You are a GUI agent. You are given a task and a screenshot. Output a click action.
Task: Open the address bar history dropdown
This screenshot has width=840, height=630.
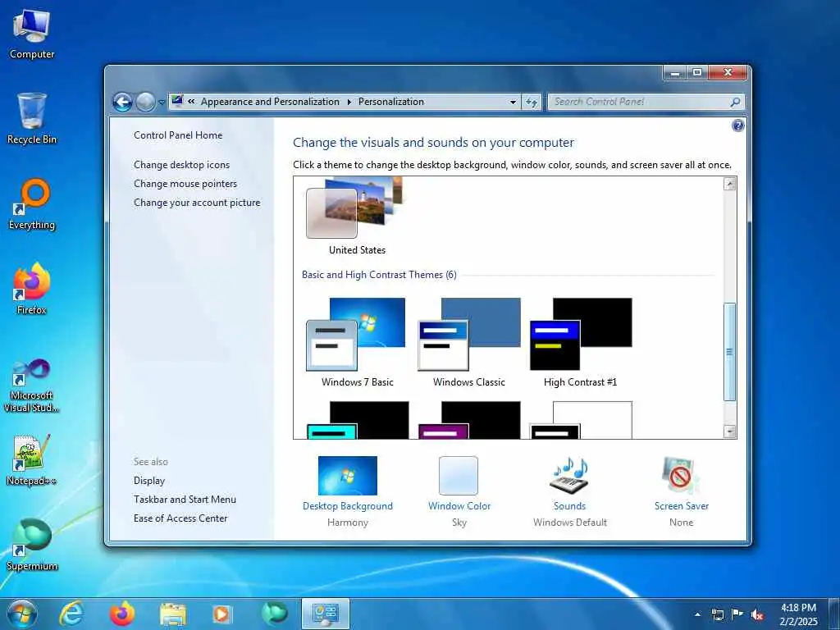pyautogui.click(x=514, y=102)
